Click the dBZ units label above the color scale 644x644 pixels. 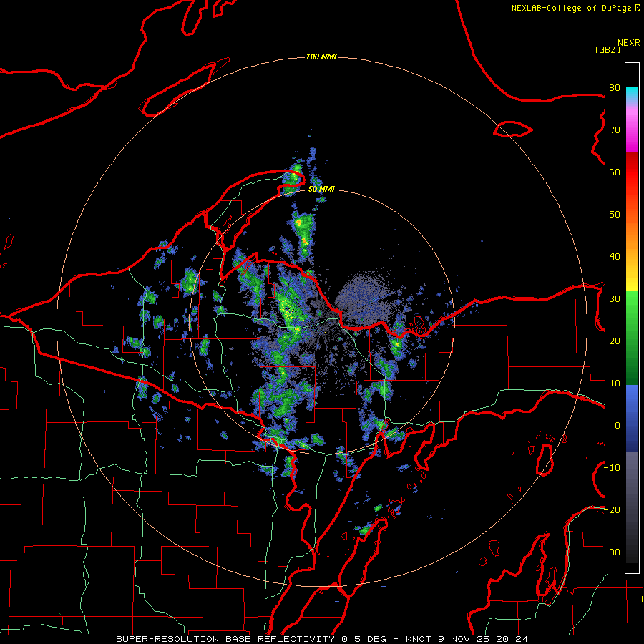(608, 49)
